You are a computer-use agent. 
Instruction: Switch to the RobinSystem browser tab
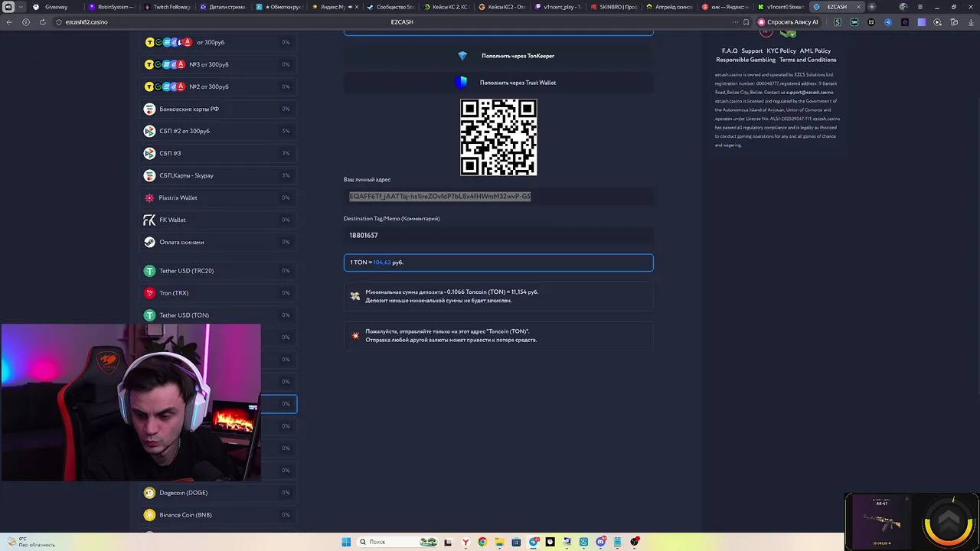[112, 7]
